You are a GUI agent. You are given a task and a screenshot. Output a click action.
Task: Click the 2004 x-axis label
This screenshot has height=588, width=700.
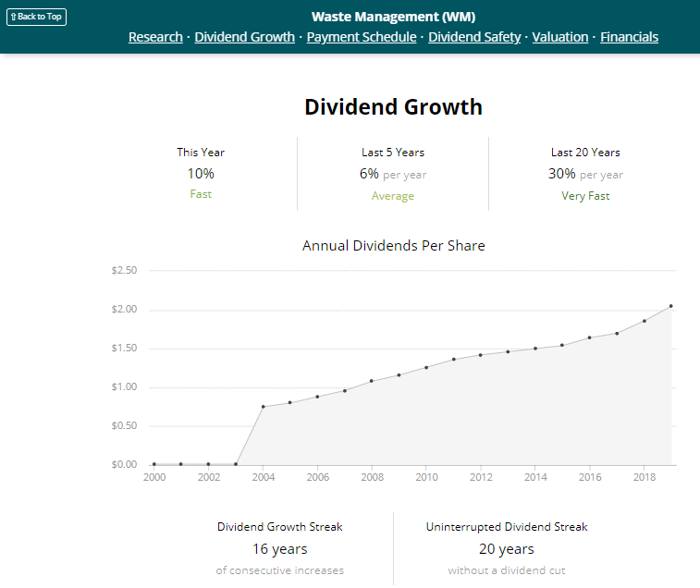tap(264, 477)
